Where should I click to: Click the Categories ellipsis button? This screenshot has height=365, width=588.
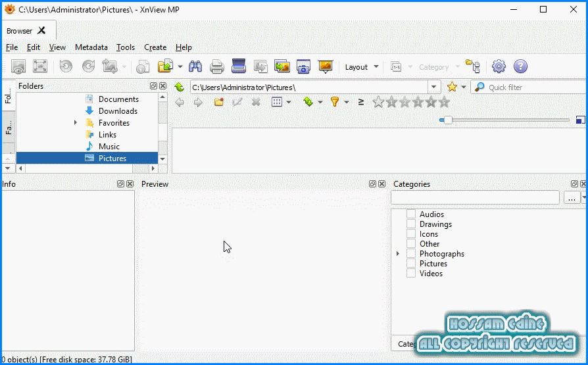pos(572,198)
